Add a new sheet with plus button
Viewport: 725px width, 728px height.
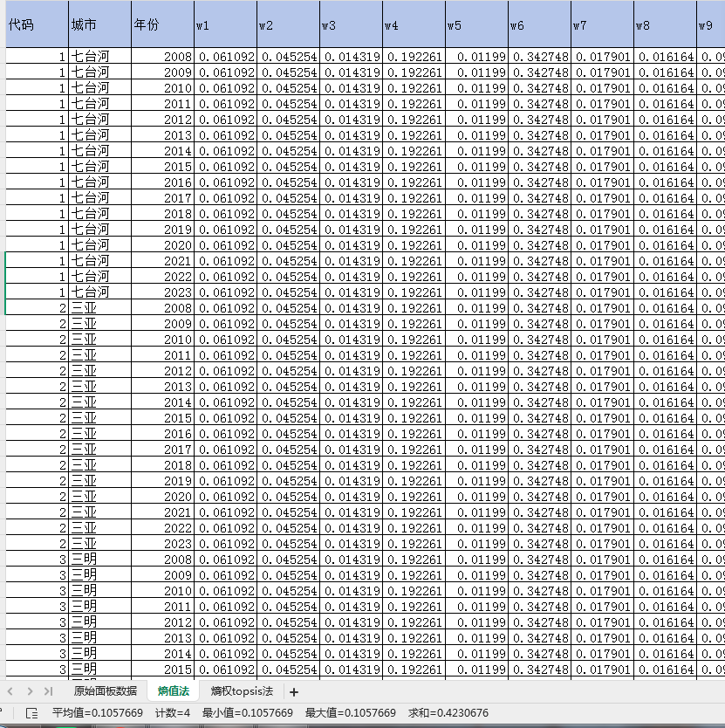pos(294,691)
